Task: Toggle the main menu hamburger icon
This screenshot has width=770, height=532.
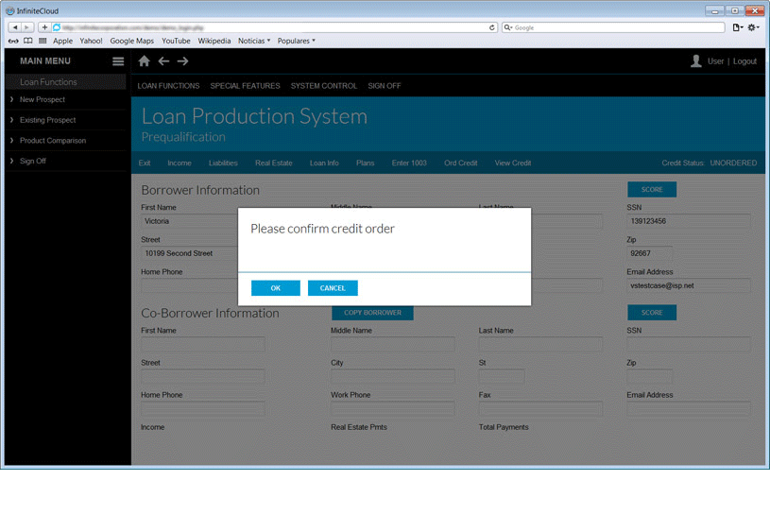Action: pos(118,61)
